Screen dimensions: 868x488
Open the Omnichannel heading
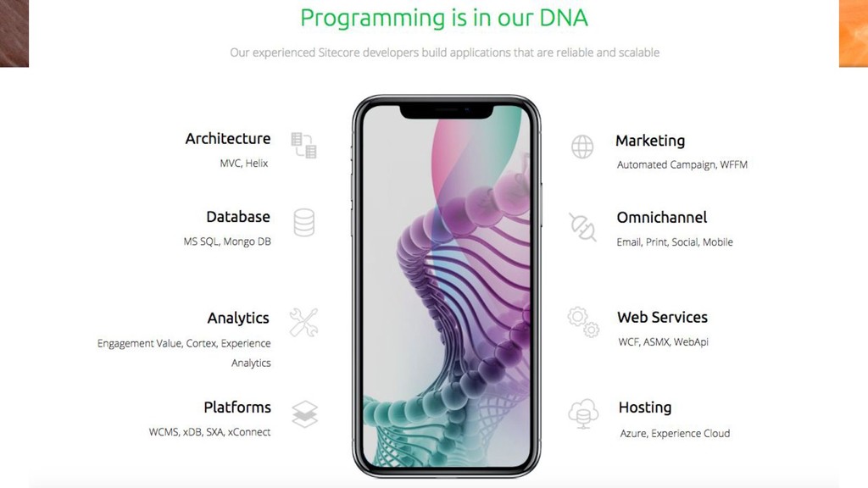[662, 218]
